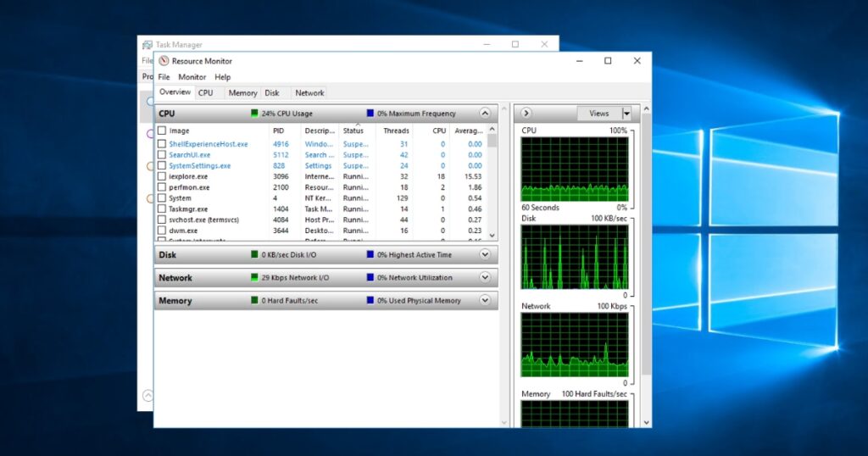Check the iexplore.exe checkbox
The image size is (868, 456).
pos(162,176)
